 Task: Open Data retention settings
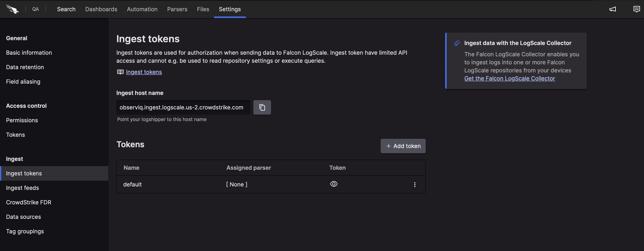click(x=25, y=67)
